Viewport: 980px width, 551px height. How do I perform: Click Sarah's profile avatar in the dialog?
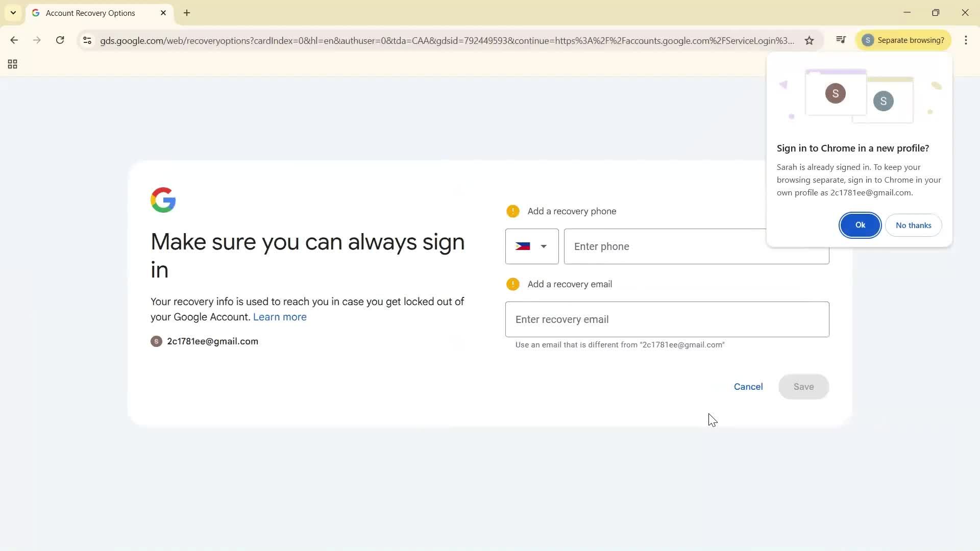[836, 93]
